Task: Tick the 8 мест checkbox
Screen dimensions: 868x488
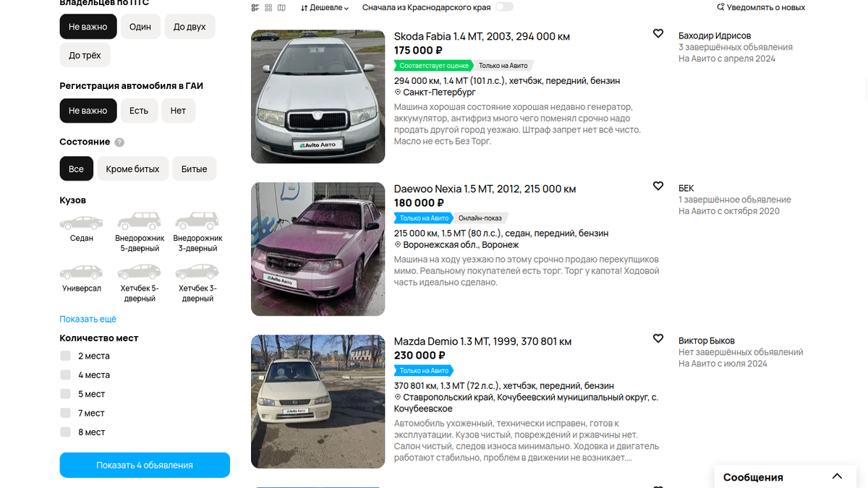Action: coord(65,432)
